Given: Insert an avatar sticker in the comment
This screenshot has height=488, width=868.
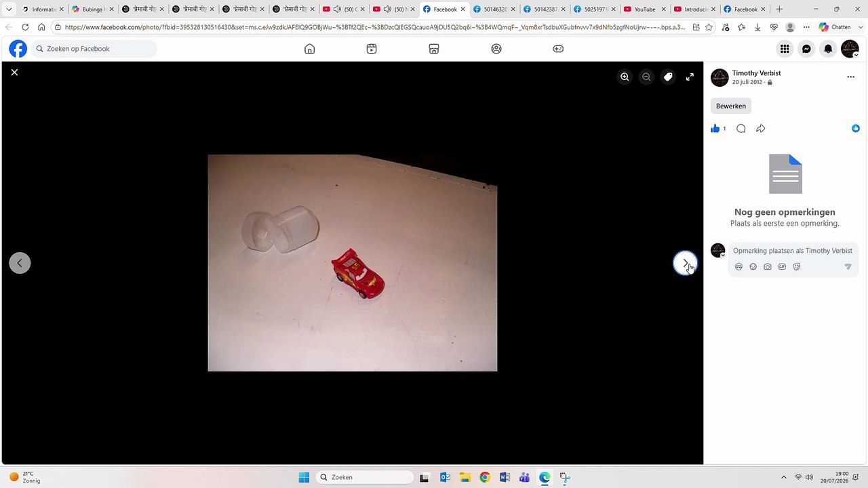Looking at the screenshot, I should 738,267.
